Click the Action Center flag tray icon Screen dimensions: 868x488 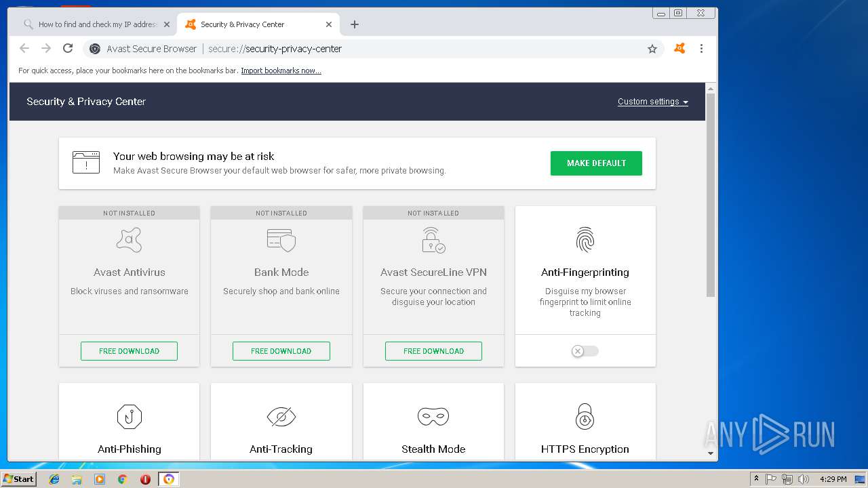point(772,479)
